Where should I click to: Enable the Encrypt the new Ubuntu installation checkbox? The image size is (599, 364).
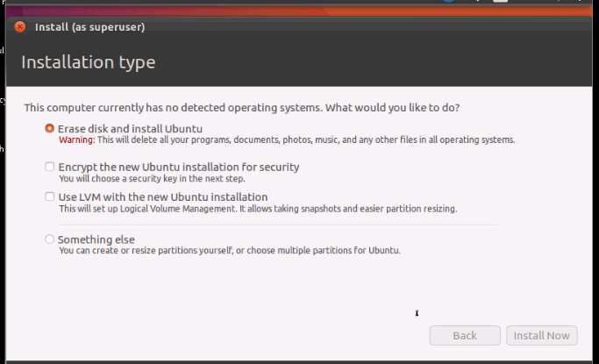50,167
